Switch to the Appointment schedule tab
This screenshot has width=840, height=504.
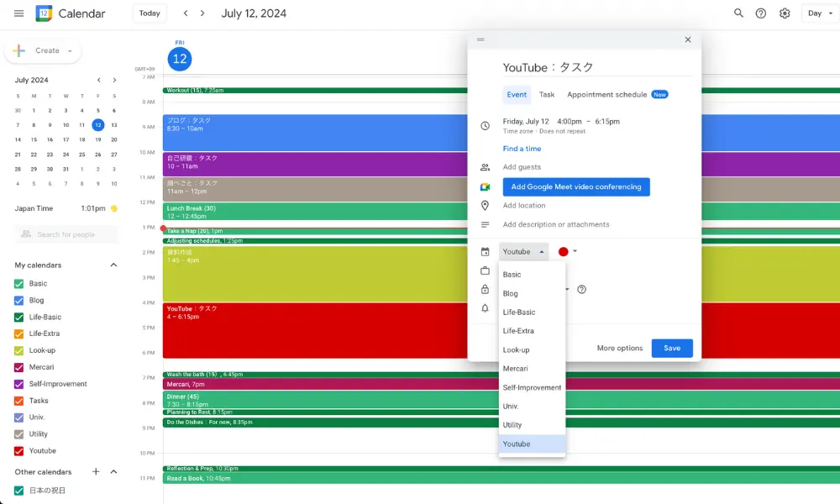coord(617,95)
